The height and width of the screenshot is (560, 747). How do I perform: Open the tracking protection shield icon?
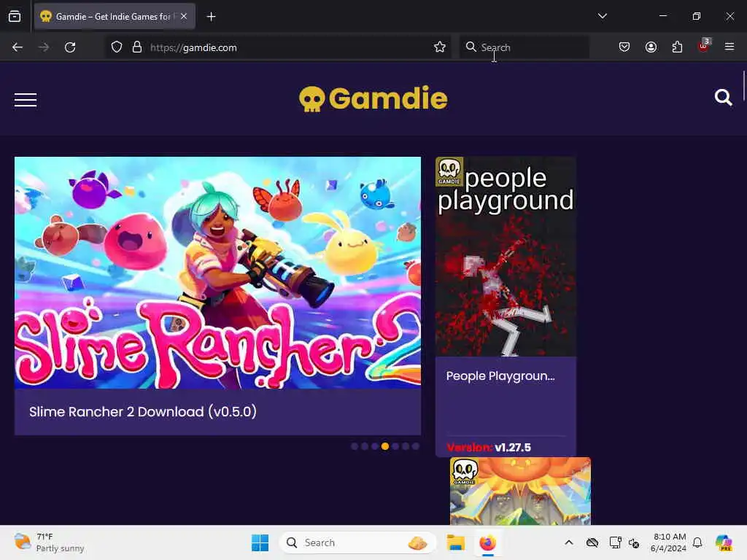pos(117,47)
